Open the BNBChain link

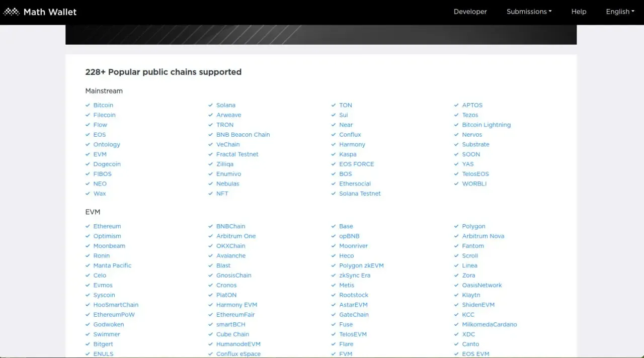(231, 226)
